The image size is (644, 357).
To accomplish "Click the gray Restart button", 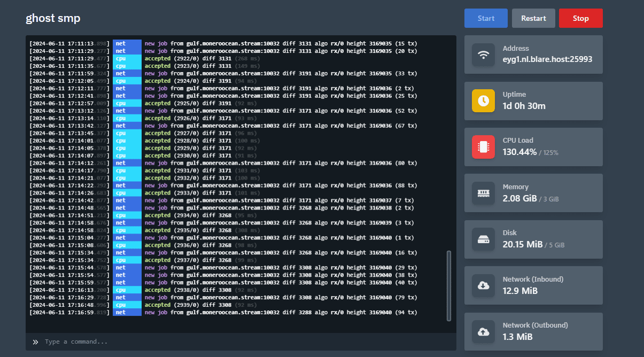I will [533, 18].
